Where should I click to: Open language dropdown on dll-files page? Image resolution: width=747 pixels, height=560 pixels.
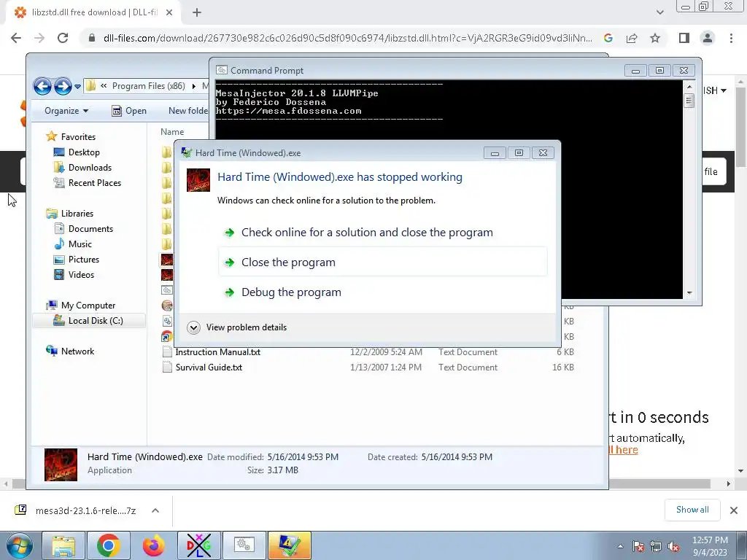point(715,90)
